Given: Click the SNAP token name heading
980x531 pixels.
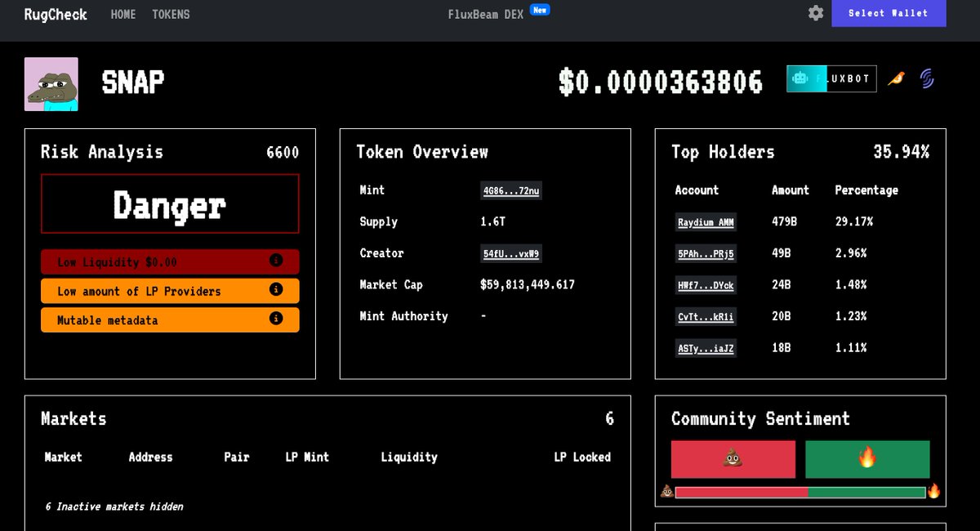Looking at the screenshot, I should coord(132,82).
